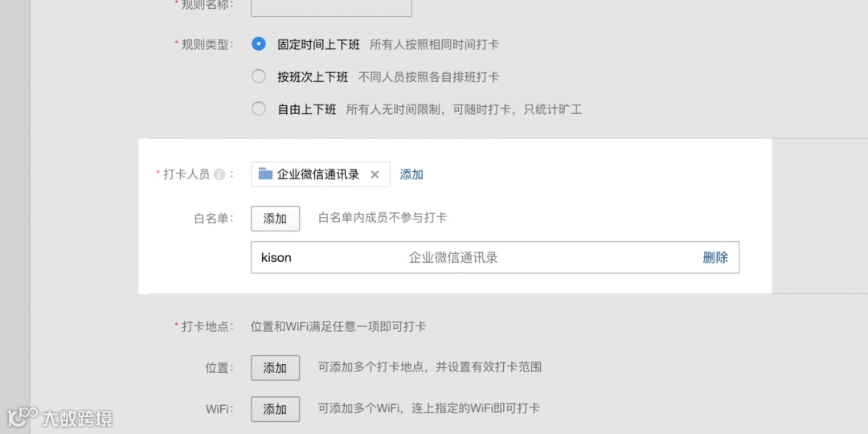The image size is (868, 434).
Task: Select 自由上下班 radio button
Action: (259, 109)
